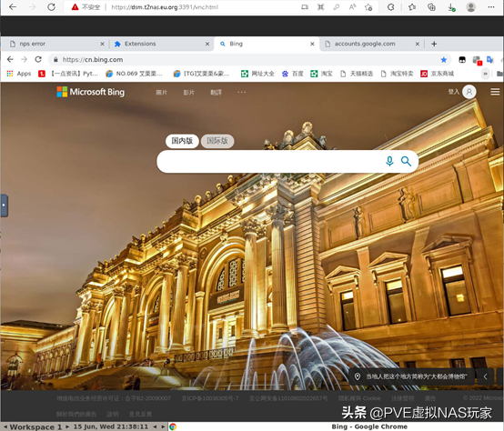Add this page to Edge favorites
504x431 pixels.
(368, 6)
